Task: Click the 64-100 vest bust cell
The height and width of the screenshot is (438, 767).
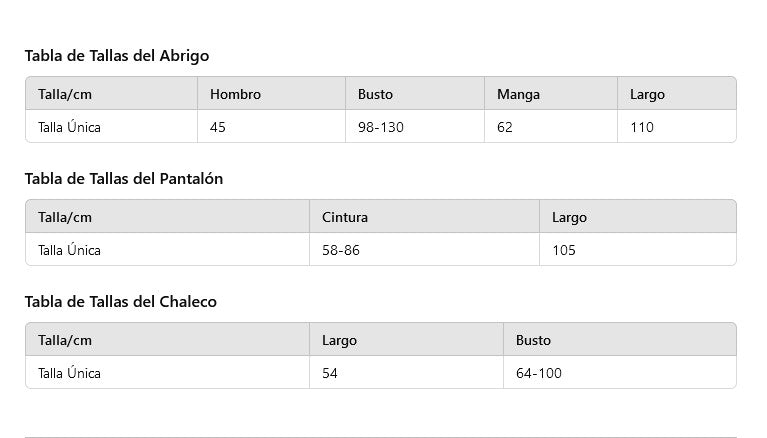Action: pyautogui.click(x=538, y=373)
